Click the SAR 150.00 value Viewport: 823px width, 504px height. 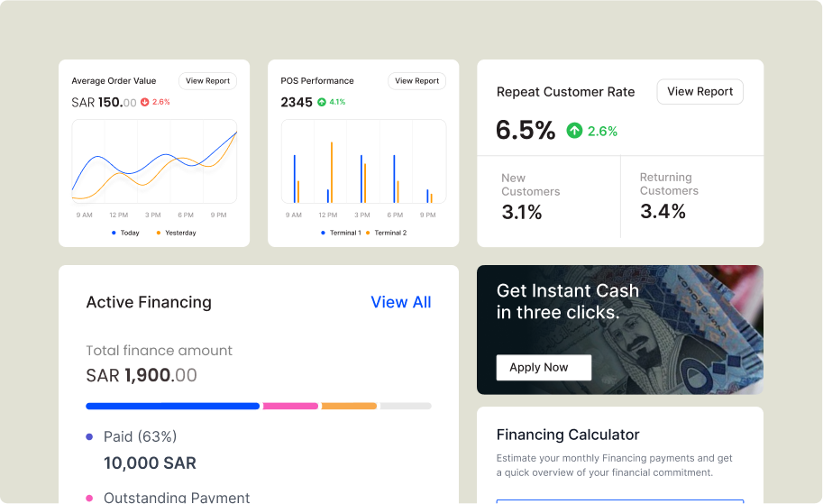(104, 103)
